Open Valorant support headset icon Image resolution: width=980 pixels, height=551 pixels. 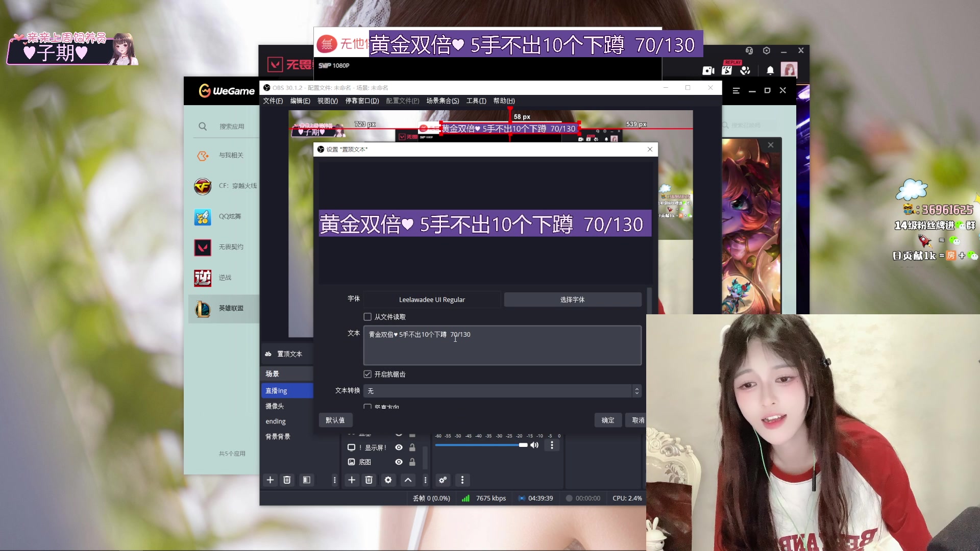pyautogui.click(x=749, y=51)
